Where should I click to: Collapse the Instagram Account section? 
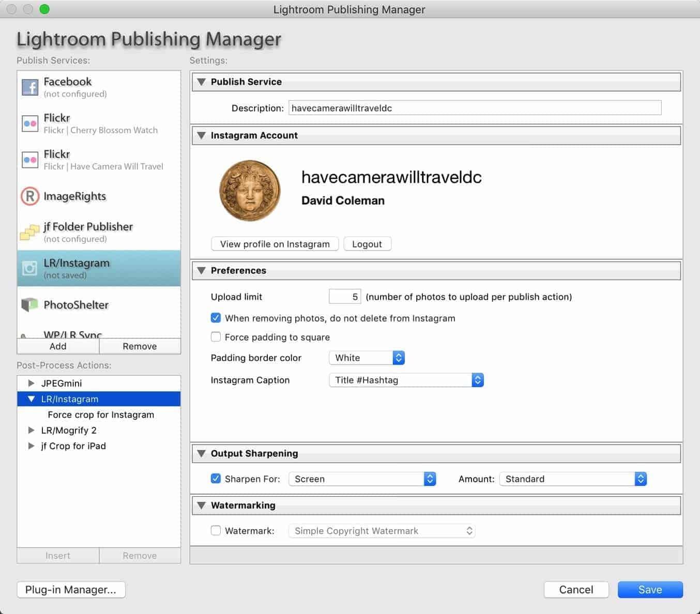pos(202,135)
